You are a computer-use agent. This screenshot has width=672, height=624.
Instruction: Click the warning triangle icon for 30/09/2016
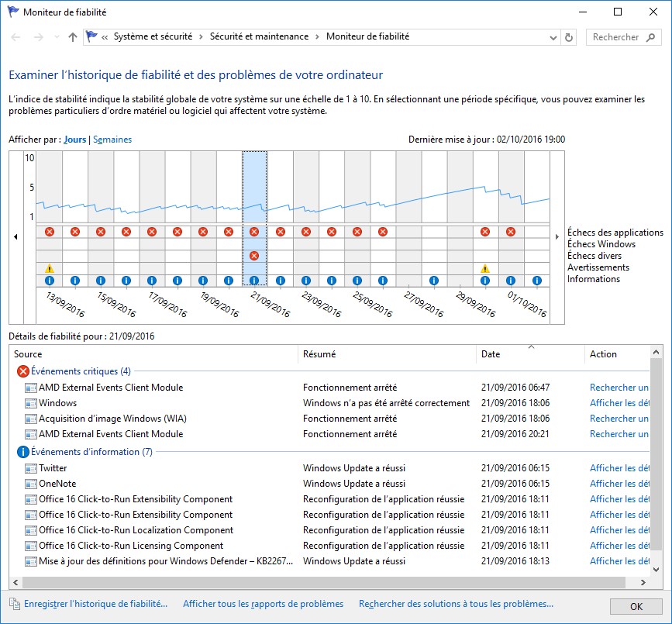[485, 268]
